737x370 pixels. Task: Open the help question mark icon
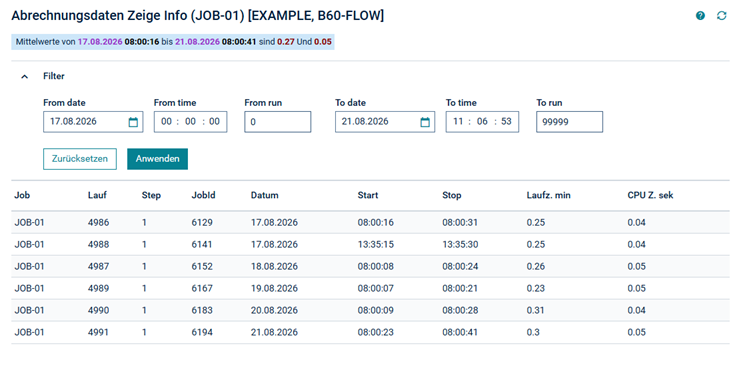(x=700, y=16)
